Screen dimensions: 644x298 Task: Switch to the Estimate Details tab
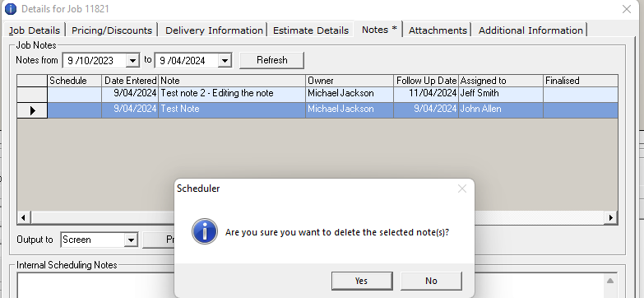click(311, 30)
